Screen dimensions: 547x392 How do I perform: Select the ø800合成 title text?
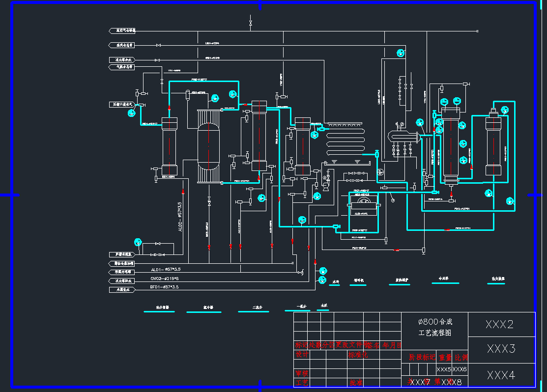click(435, 322)
